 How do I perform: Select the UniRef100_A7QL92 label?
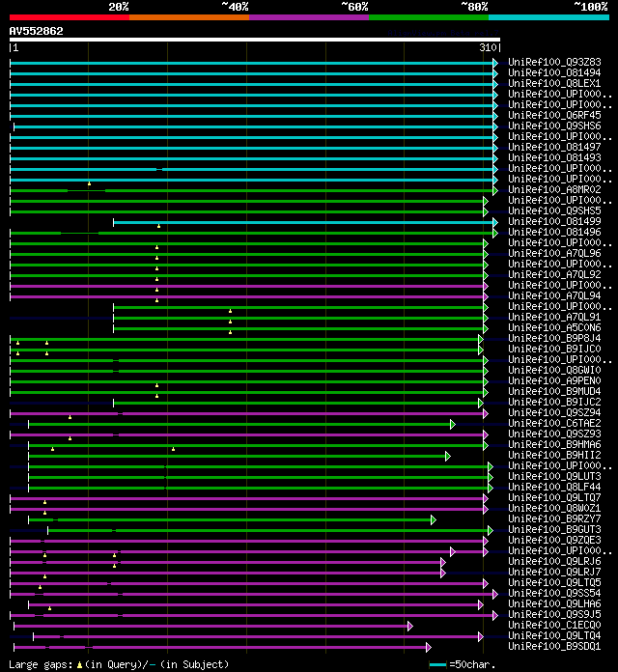(x=554, y=275)
